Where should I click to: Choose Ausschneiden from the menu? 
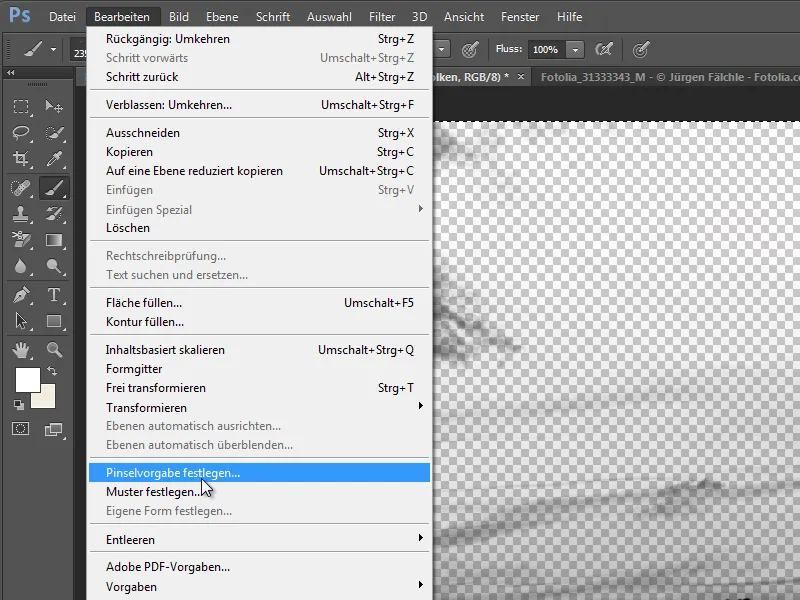260,133
